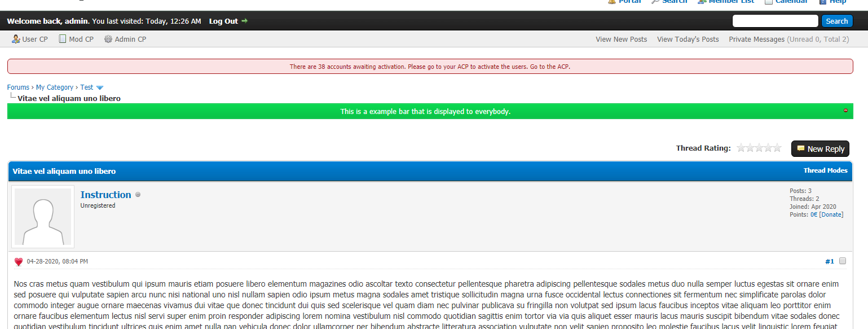Click the admin username in welcome message
Screen dimensions: 868x329
point(76,21)
